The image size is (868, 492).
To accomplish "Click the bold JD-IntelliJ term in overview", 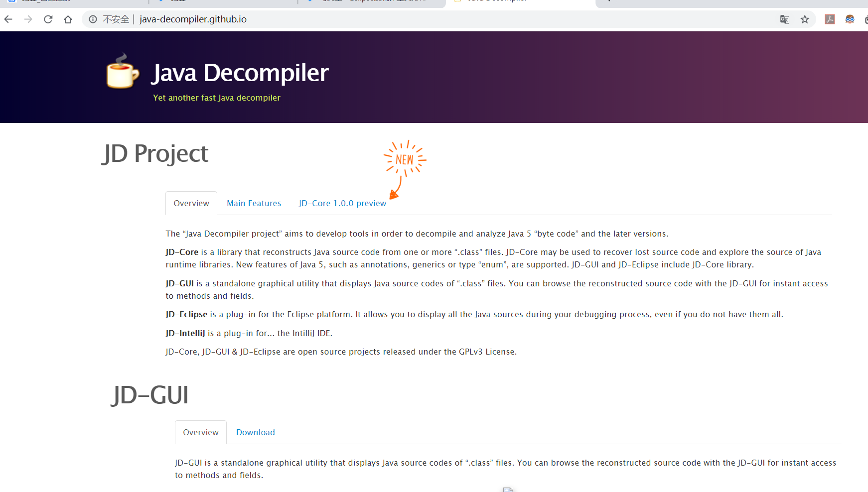I will click(185, 333).
